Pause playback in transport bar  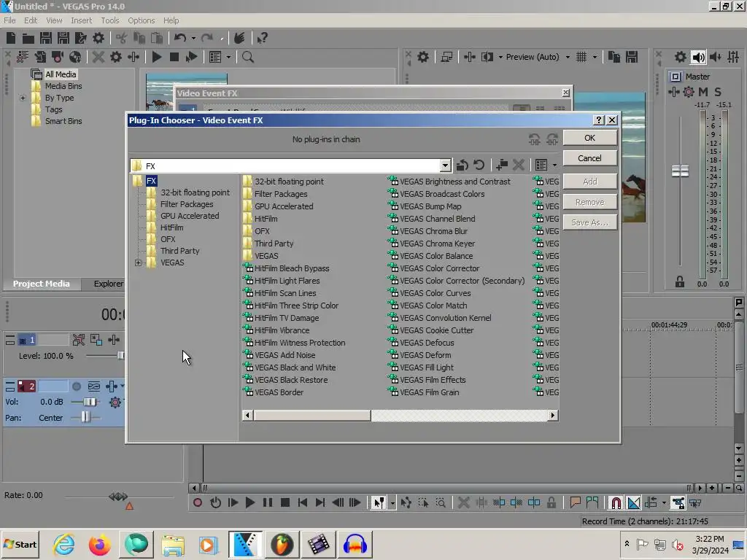(x=268, y=502)
